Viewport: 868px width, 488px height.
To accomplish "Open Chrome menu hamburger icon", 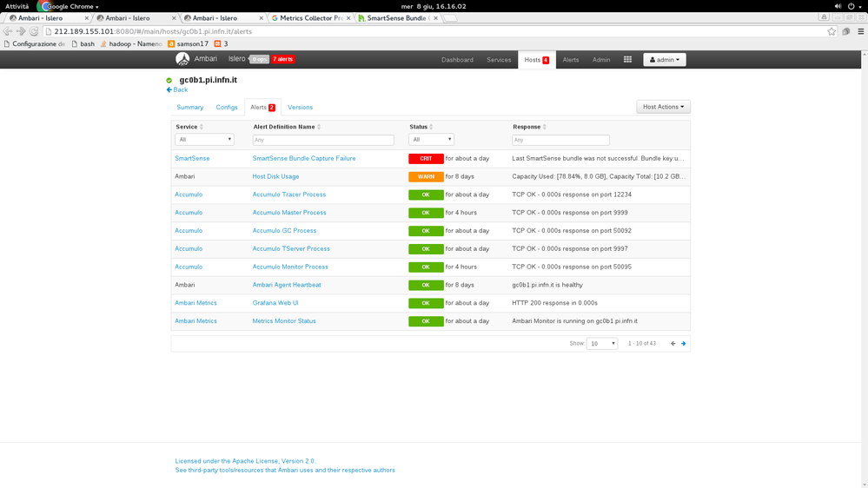I will [x=861, y=31].
